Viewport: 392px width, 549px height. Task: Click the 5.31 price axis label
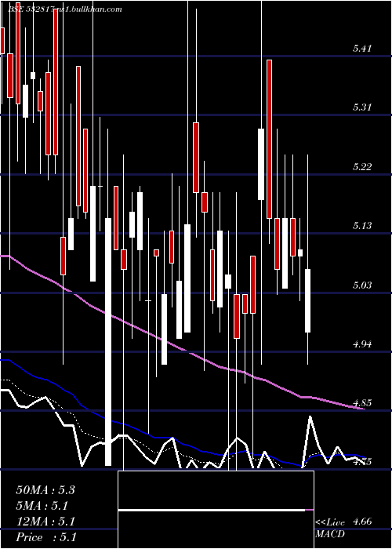pyautogui.click(x=362, y=107)
